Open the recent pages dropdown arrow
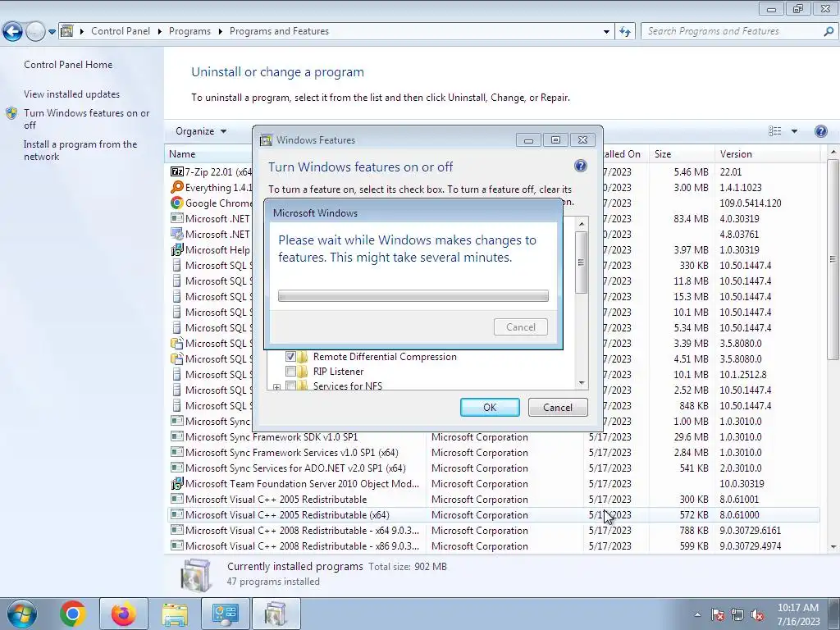840x630 pixels. [52, 32]
